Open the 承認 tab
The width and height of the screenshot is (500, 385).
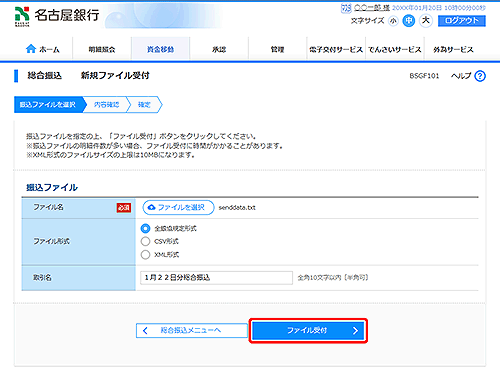pyautogui.click(x=219, y=49)
